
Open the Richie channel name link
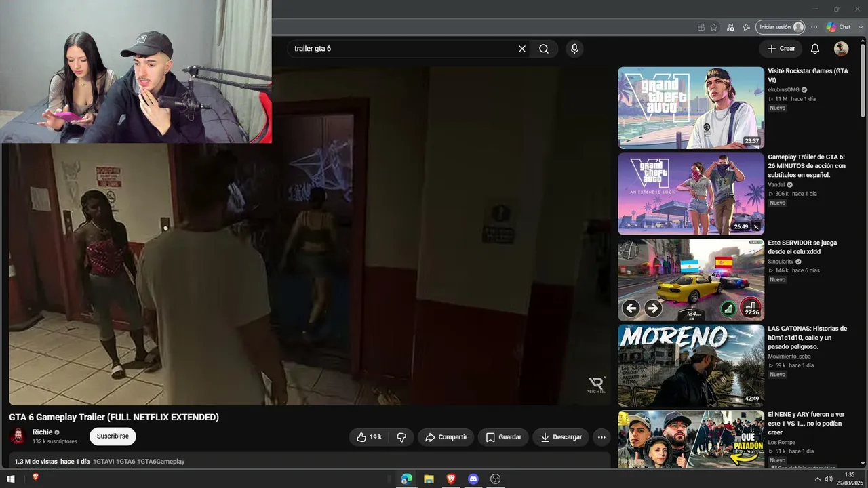click(42, 432)
